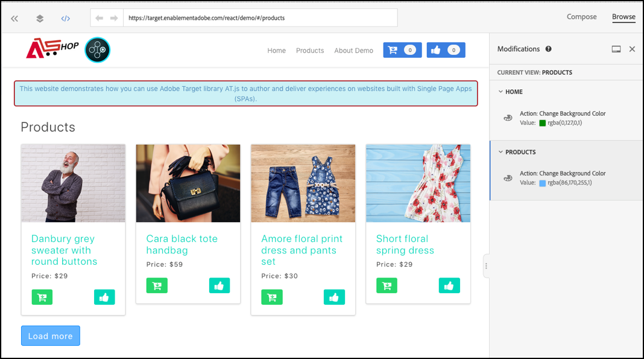The height and width of the screenshot is (359, 644).
Task: Open the Home nav link
Action: pyautogui.click(x=276, y=51)
